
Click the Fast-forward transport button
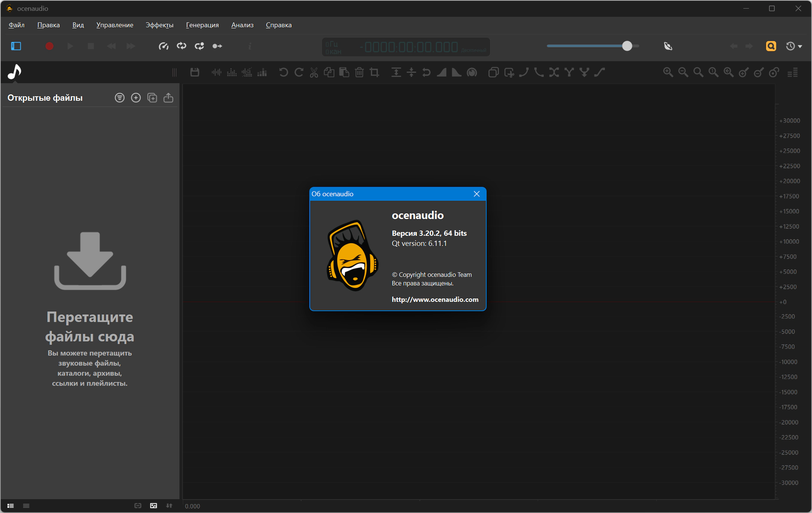tap(131, 46)
